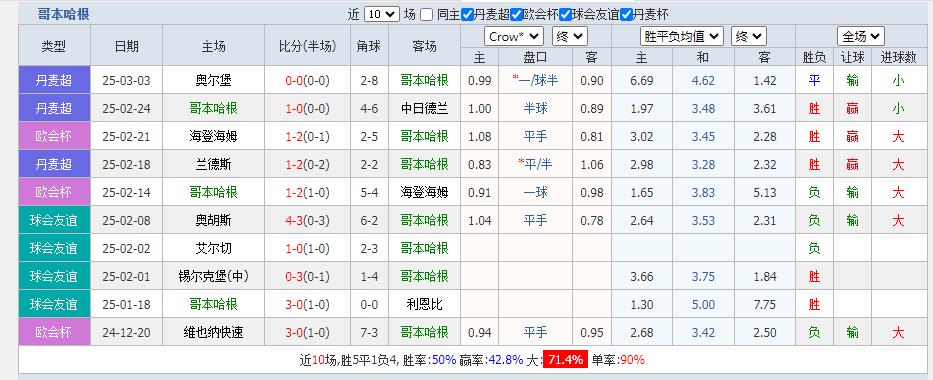Click the 5.13 away odds value

(x=765, y=193)
